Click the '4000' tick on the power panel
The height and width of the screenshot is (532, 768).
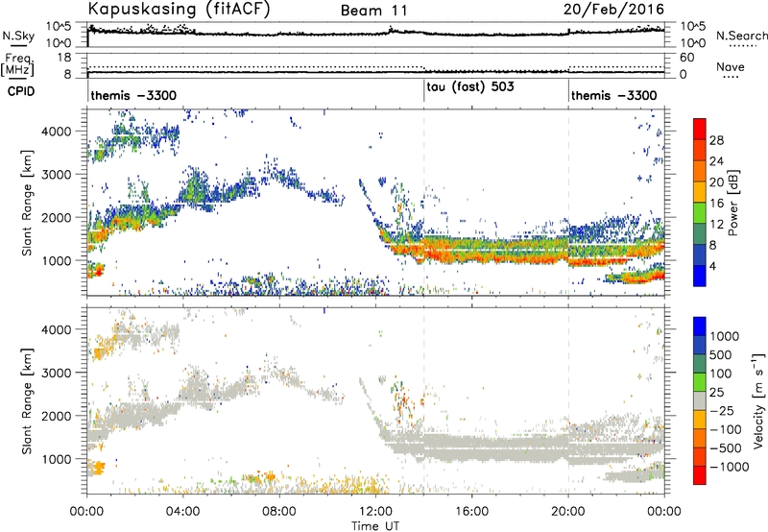point(58,132)
